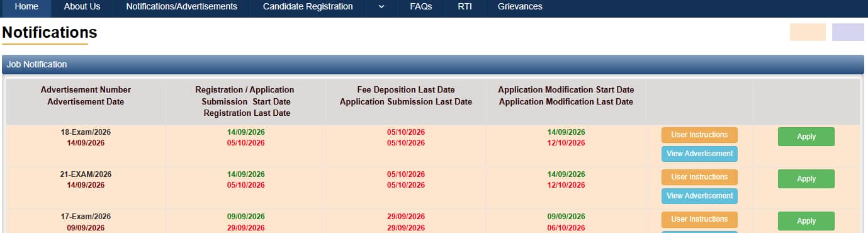Open User Instructions for 18-Exam/2026
The width and height of the screenshot is (868, 233).
point(699,135)
